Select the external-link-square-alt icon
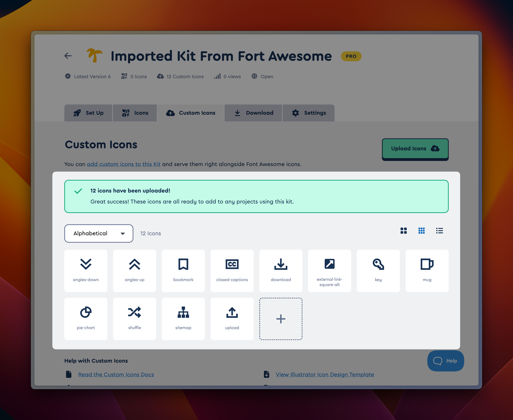 point(329,271)
